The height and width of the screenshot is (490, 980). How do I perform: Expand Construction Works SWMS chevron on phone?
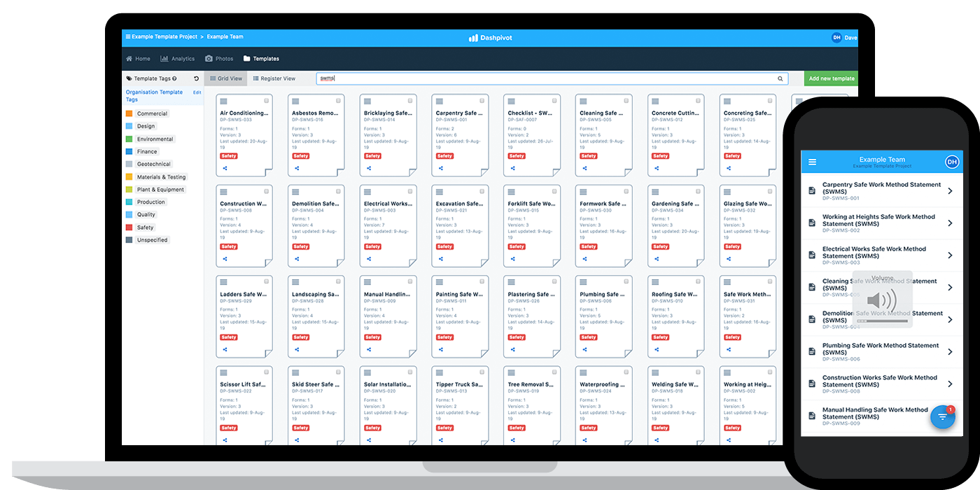[950, 384]
